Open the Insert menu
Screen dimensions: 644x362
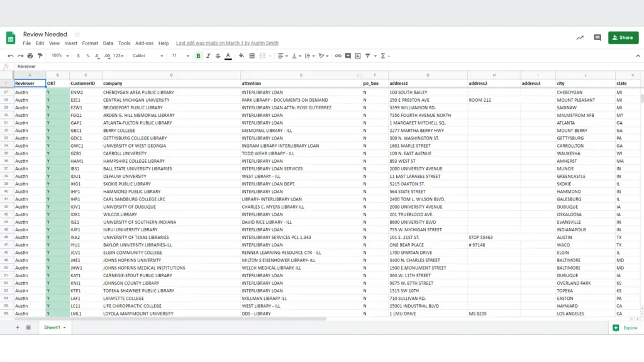pos(70,43)
